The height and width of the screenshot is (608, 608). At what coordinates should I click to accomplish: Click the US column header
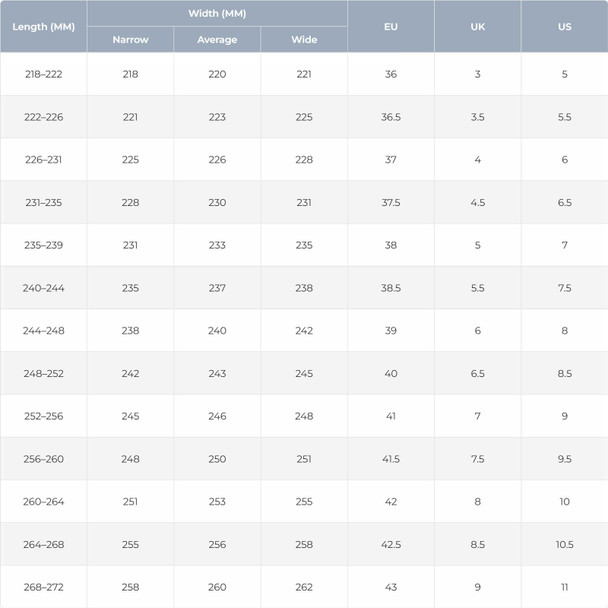pyautogui.click(x=565, y=26)
